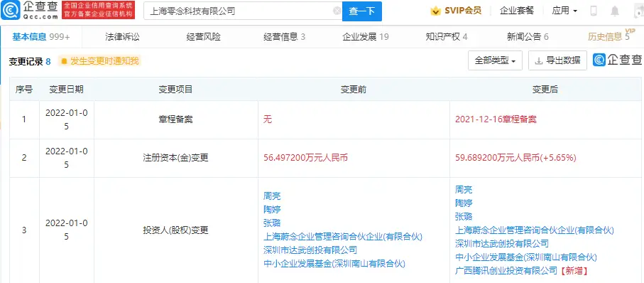Click the 导出数据 button
This screenshot has height=283, width=644.
557,61
